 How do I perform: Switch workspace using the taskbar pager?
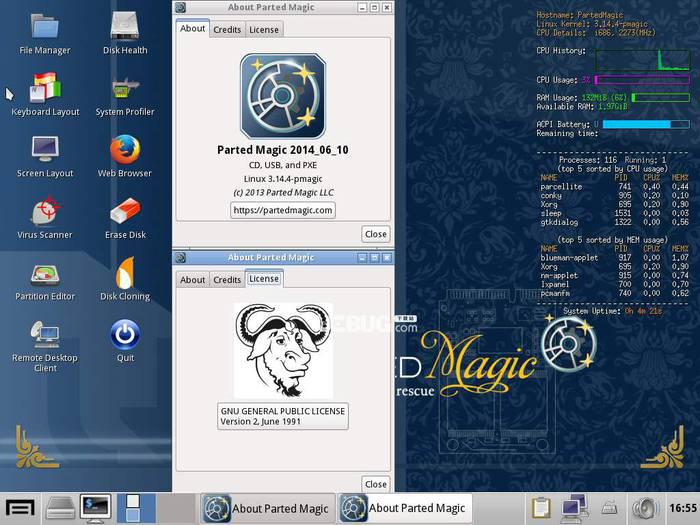[x=156, y=508]
